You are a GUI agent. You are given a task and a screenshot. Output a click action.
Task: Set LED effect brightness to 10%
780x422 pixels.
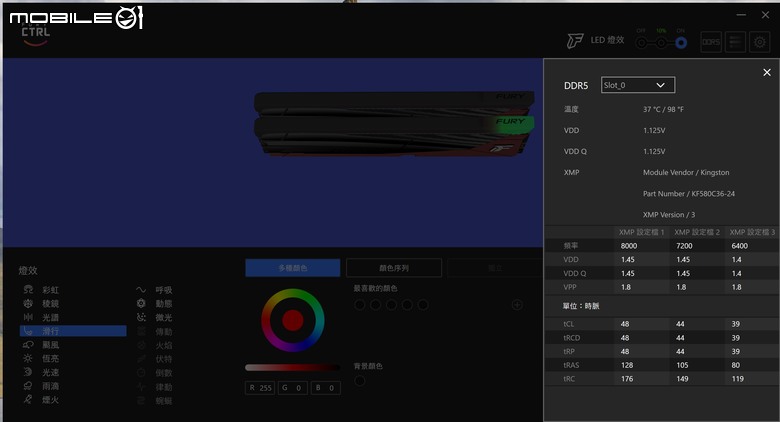tap(661, 43)
